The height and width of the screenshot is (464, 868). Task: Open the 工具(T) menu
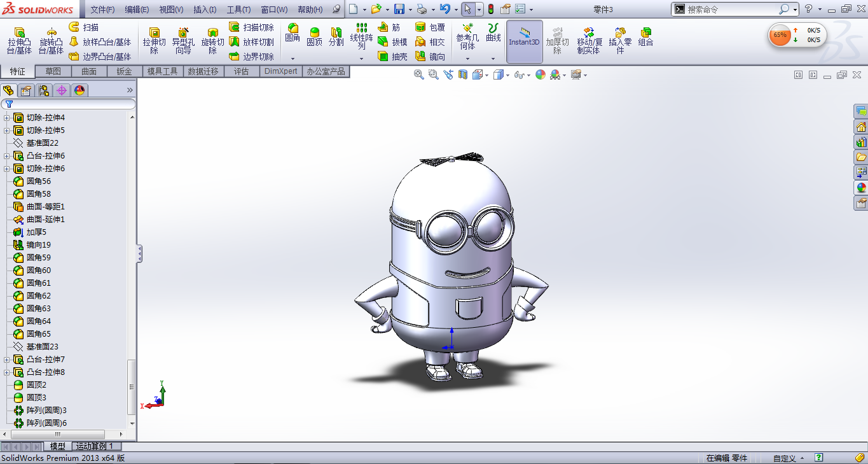[x=239, y=10]
